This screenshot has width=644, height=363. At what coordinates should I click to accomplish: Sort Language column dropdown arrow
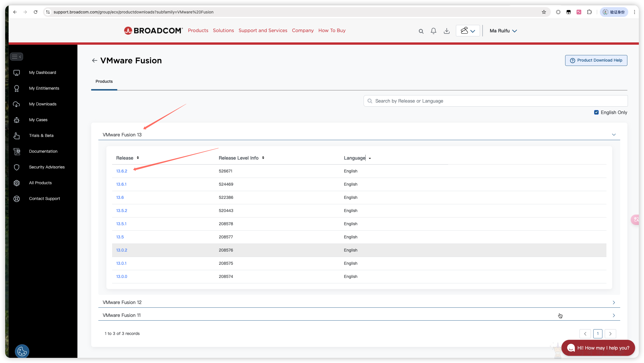pos(370,158)
